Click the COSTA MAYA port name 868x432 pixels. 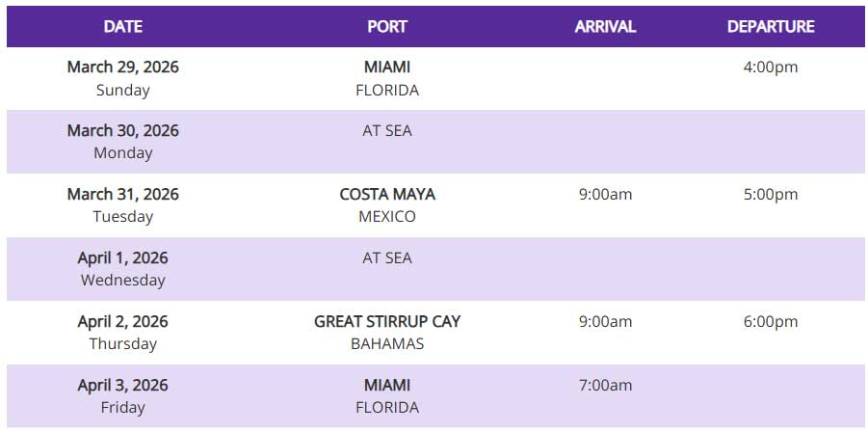[387, 195]
